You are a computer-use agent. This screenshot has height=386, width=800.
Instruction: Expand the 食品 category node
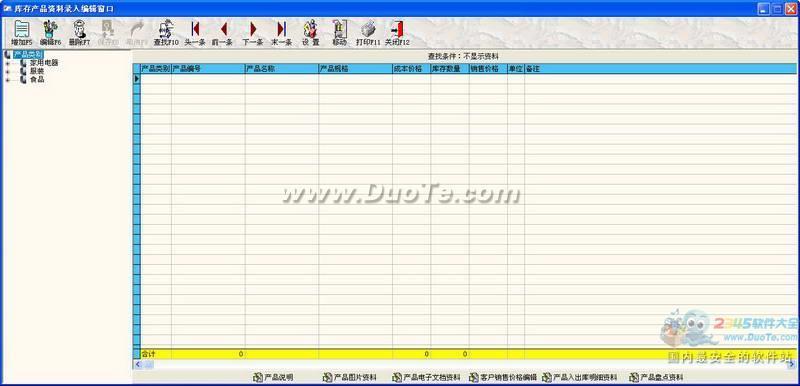tap(8, 80)
